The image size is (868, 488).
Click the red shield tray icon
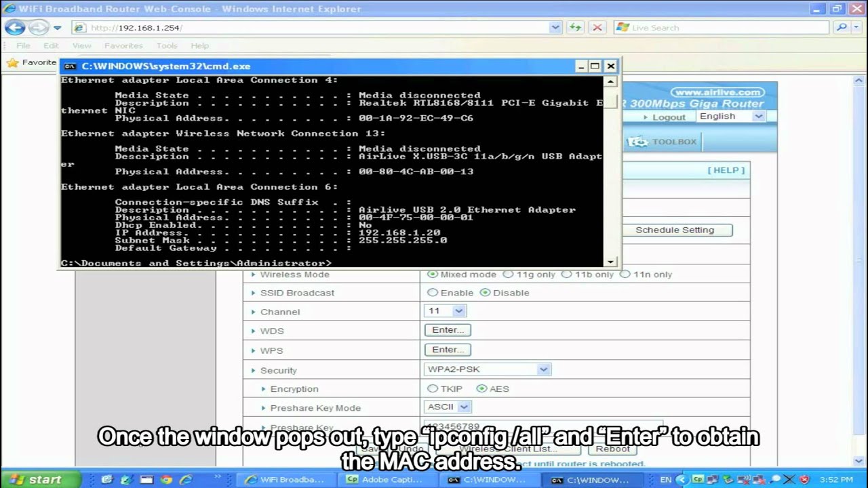[804, 480]
